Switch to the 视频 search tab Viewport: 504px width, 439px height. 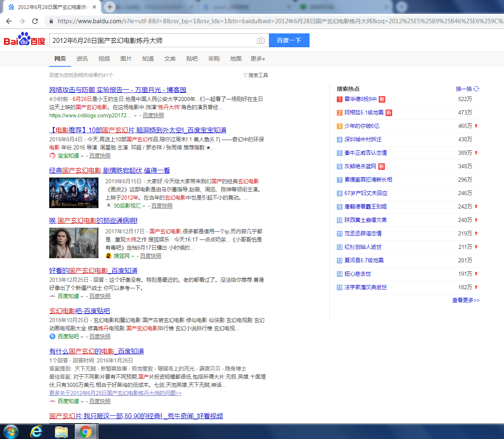click(104, 59)
